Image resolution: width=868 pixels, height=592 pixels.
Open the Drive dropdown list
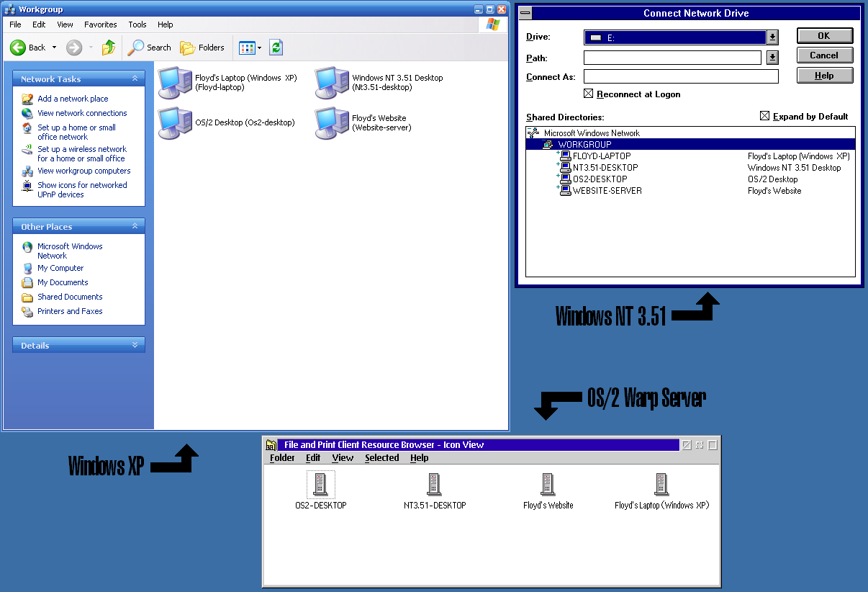coord(772,37)
